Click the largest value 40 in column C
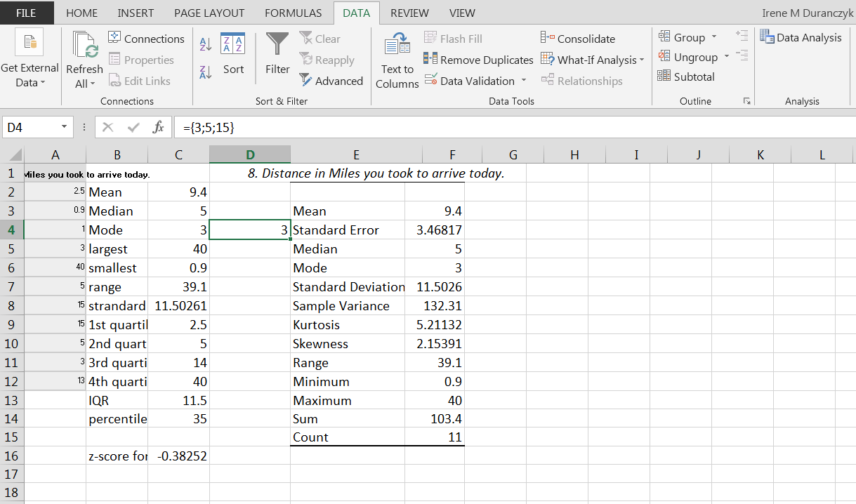 point(178,249)
